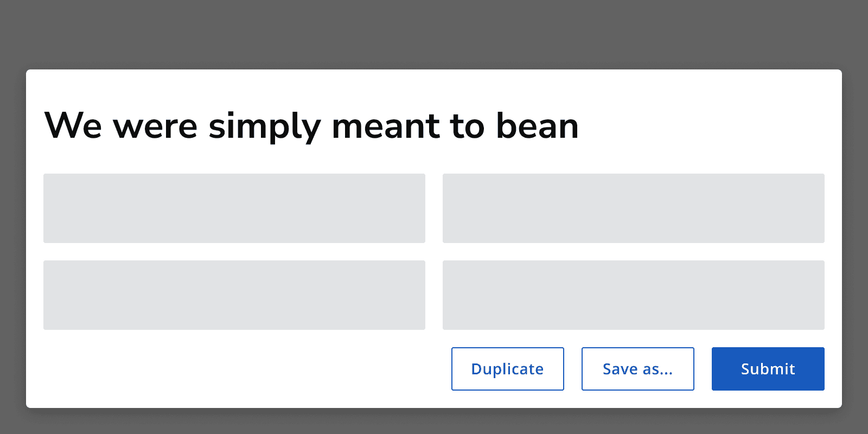Select the bottom-right gray placeholder field
The width and height of the screenshot is (868, 434).
pos(633,295)
